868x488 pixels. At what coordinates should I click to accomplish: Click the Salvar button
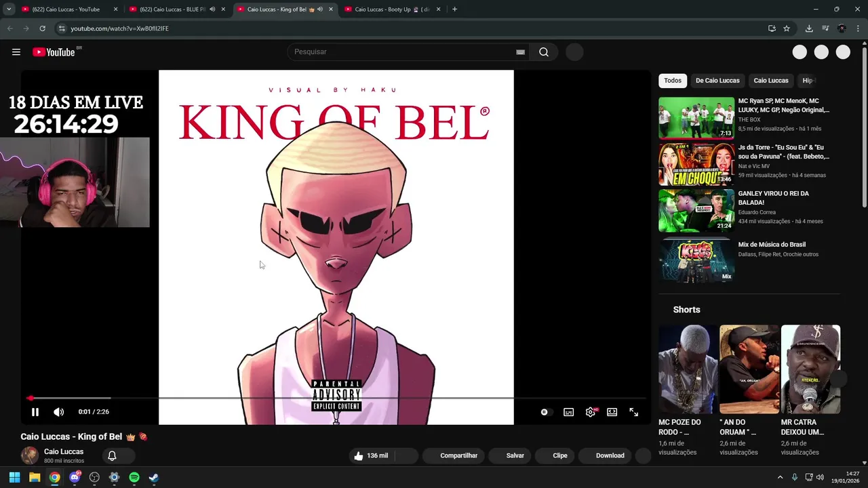pyautogui.click(x=509, y=456)
